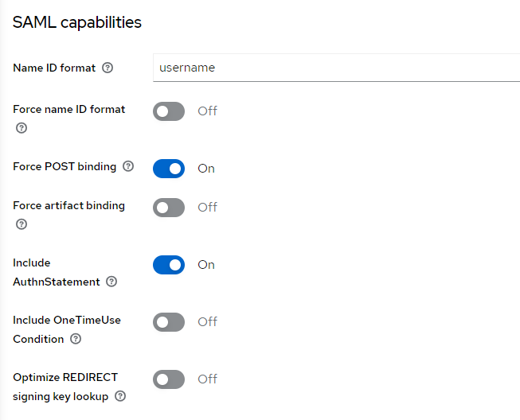Click the Force artifact binding label
Viewport: 520px width, 420px height.
(x=68, y=205)
